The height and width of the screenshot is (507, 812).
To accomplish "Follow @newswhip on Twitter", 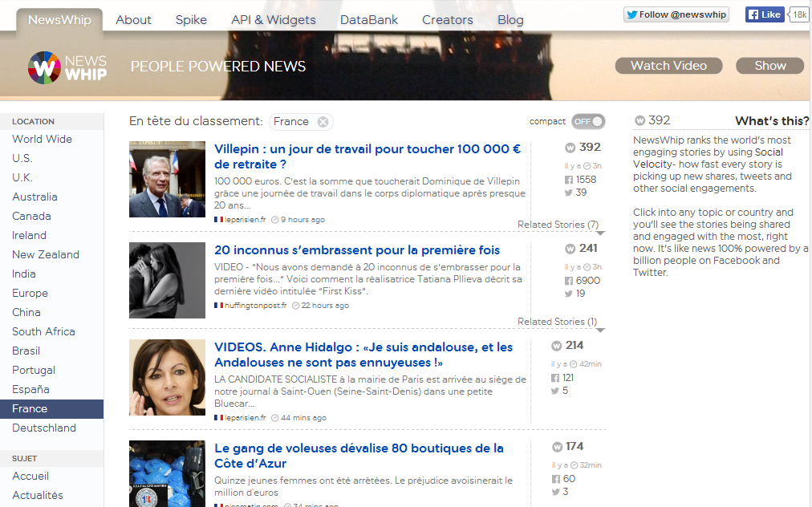I will [676, 14].
